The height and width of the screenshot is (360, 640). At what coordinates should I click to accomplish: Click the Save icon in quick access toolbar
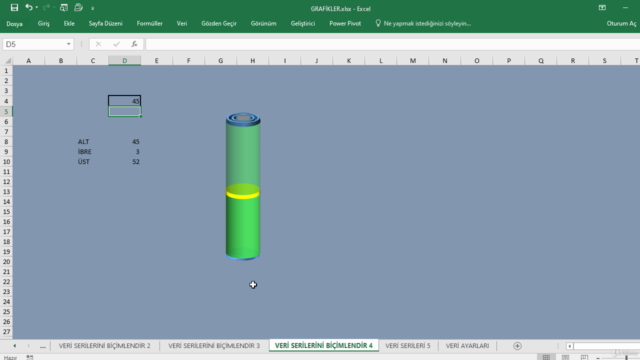click(14, 7)
